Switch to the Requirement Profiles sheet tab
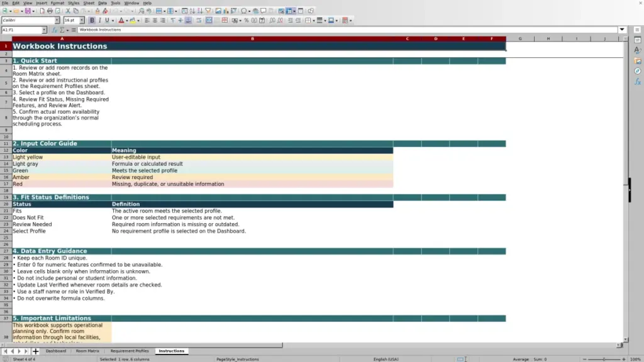Screen dimensions: 644x362 pyautogui.click(x=130, y=351)
